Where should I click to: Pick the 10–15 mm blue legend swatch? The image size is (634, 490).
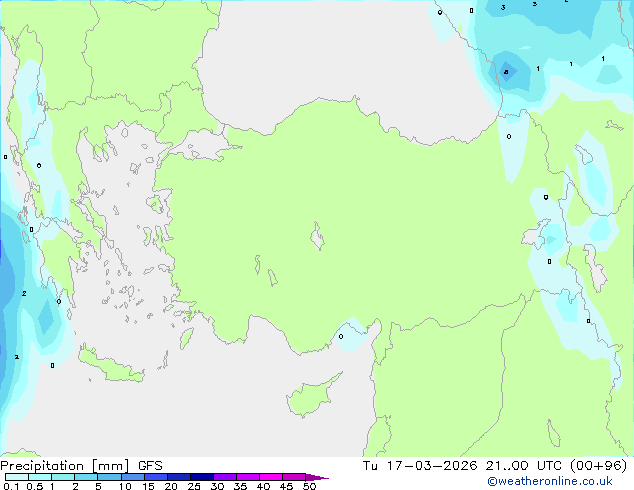133,477
